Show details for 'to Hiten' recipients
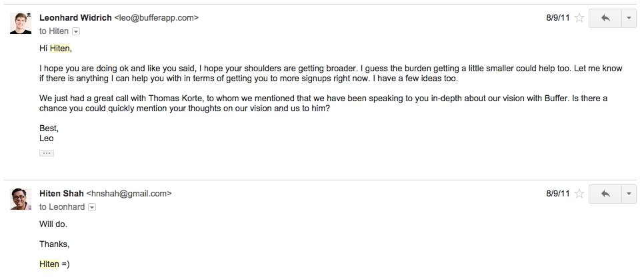 point(76,31)
